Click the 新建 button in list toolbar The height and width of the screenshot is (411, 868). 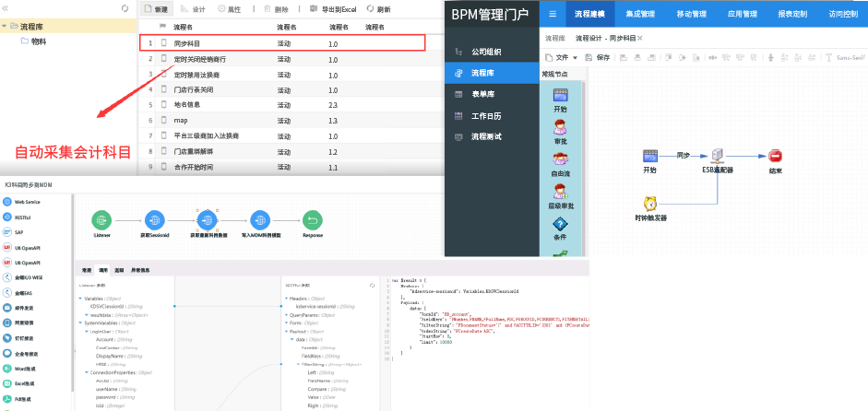(x=156, y=8)
